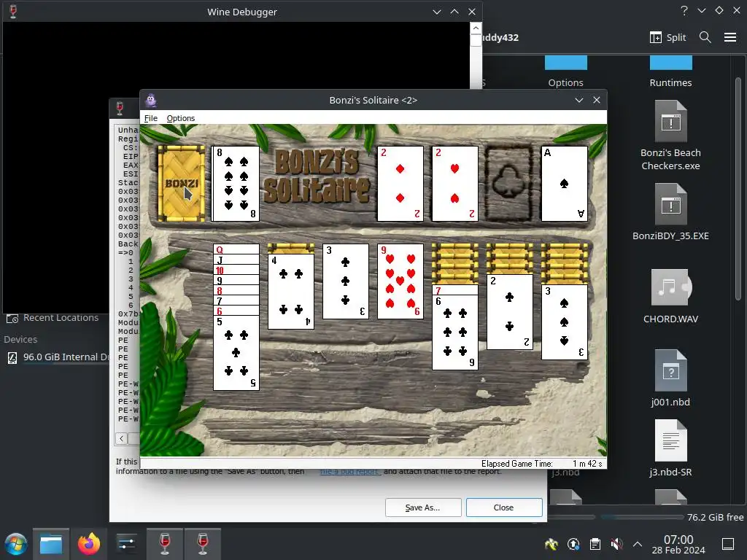Open system settings taskbar icon
747x560 pixels.
[126, 544]
